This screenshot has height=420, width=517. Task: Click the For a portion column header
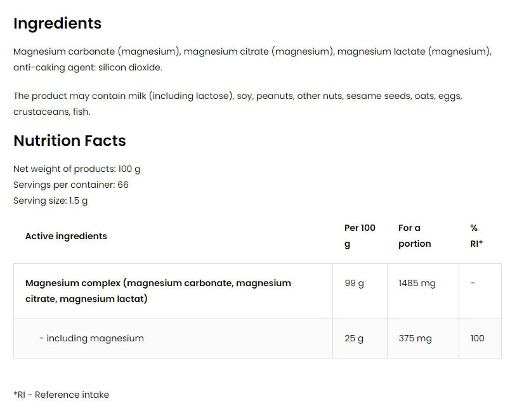(x=414, y=235)
